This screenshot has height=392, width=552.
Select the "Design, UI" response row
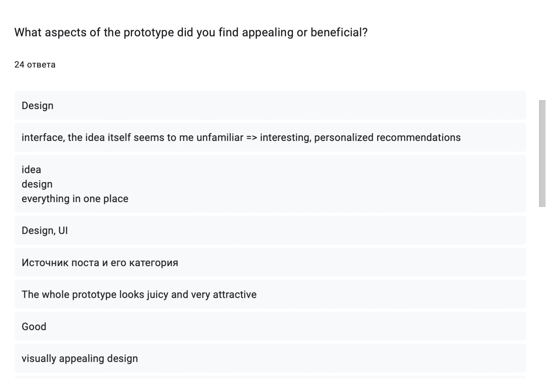pos(45,231)
